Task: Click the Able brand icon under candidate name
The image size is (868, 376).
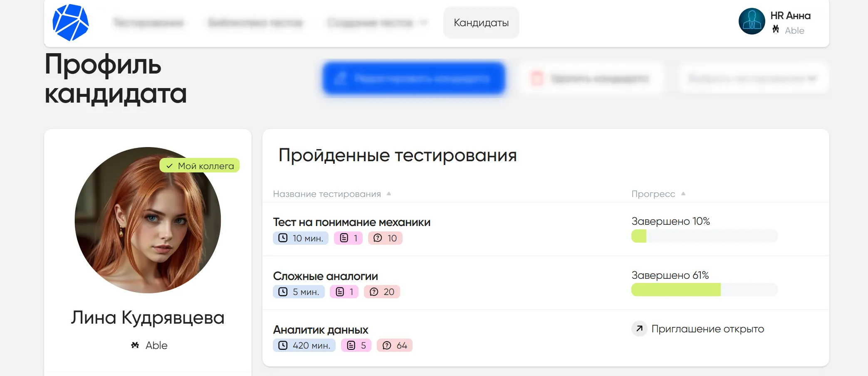Action: [x=134, y=345]
